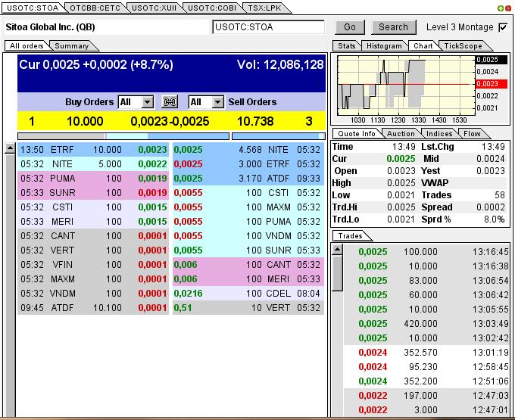Open the Auction tab
Screen dimensions: 515x420
point(401,134)
